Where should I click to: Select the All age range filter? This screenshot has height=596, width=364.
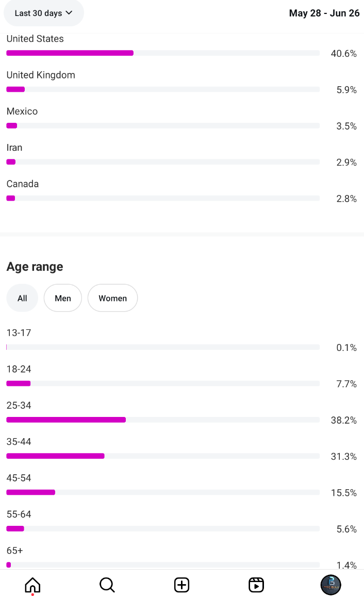22,298
